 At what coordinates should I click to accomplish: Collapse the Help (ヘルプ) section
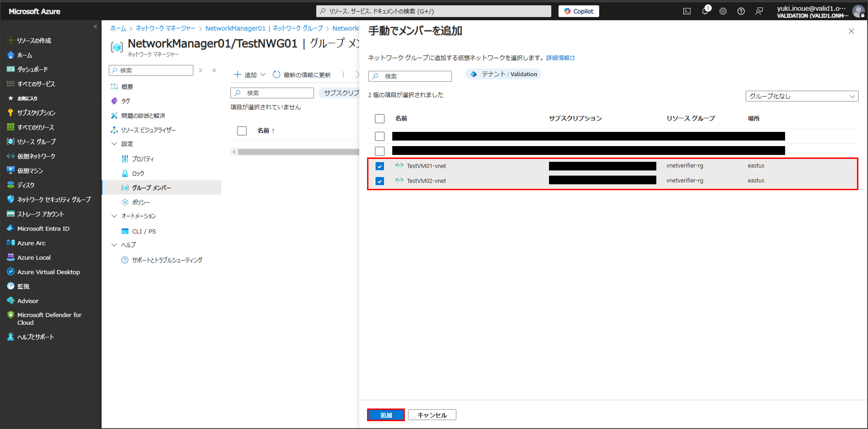click(114, 245)
